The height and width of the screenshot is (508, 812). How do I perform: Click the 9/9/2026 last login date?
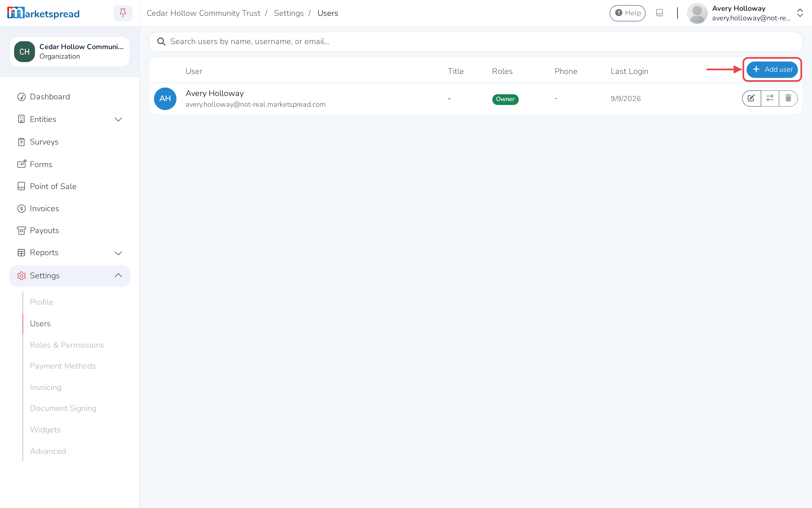pyautogui.click(x=625, y=98)
